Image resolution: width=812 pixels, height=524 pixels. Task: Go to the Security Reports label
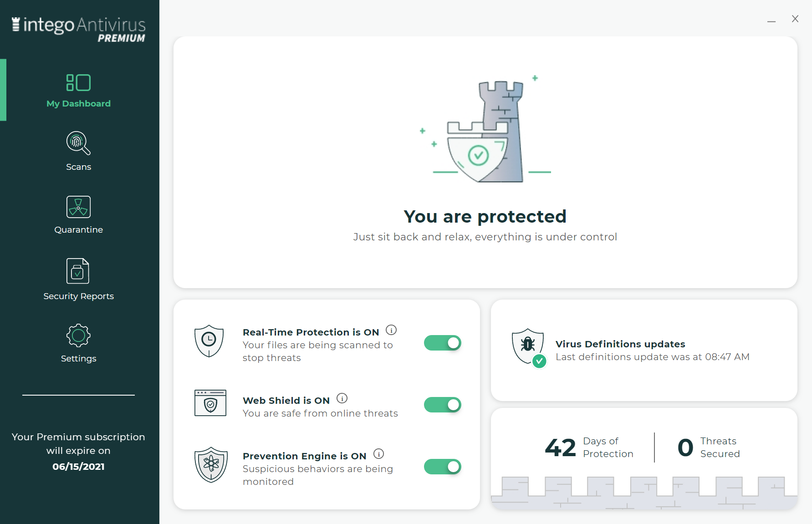(x=78, y=296)
